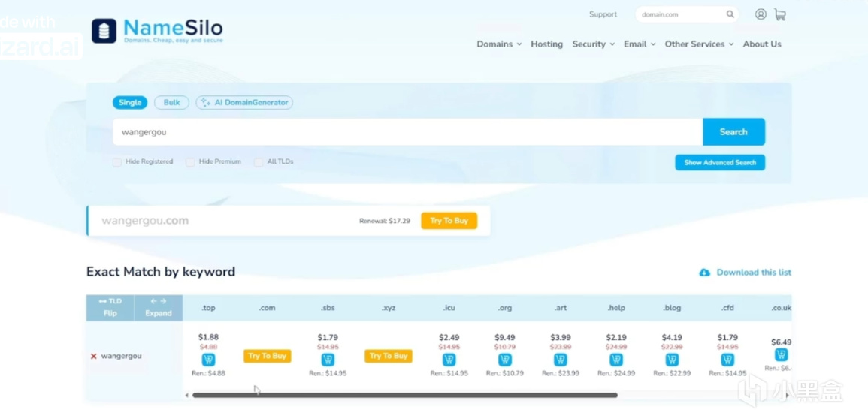Click the horizontal table scrollbar thumb
The height and width of the screenshot is (419, 868).
404,395
